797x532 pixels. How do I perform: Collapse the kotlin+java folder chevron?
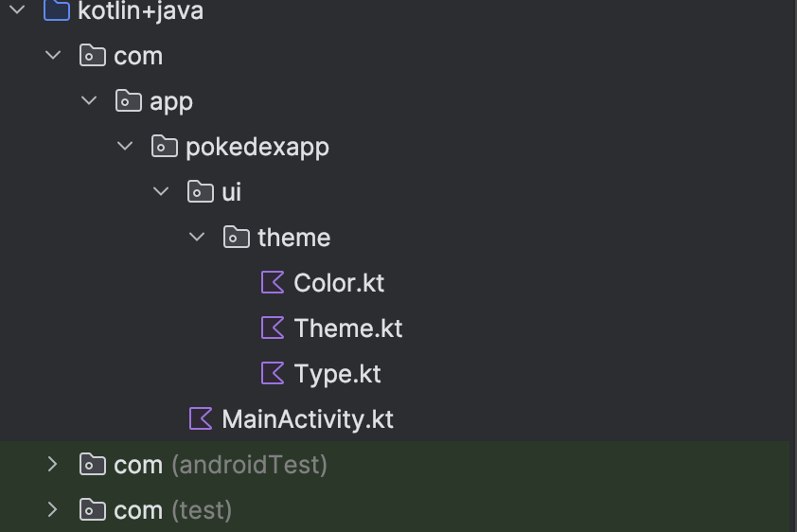(17, 11)
